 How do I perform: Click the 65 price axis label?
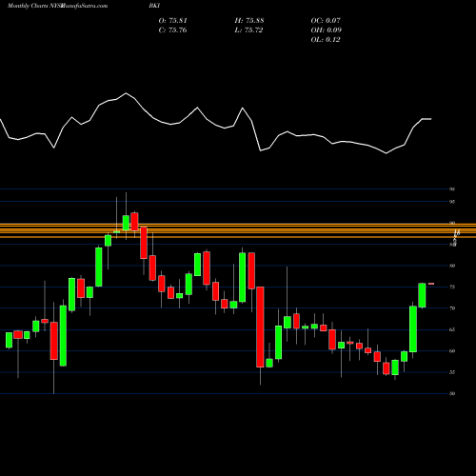[x=452, y=329]
